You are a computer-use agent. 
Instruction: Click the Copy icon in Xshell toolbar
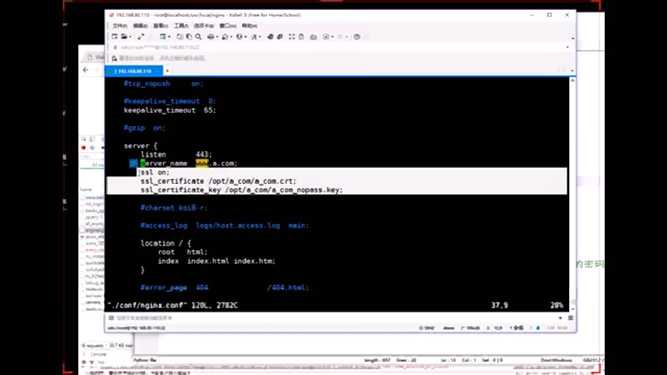(x=180, y=37)
